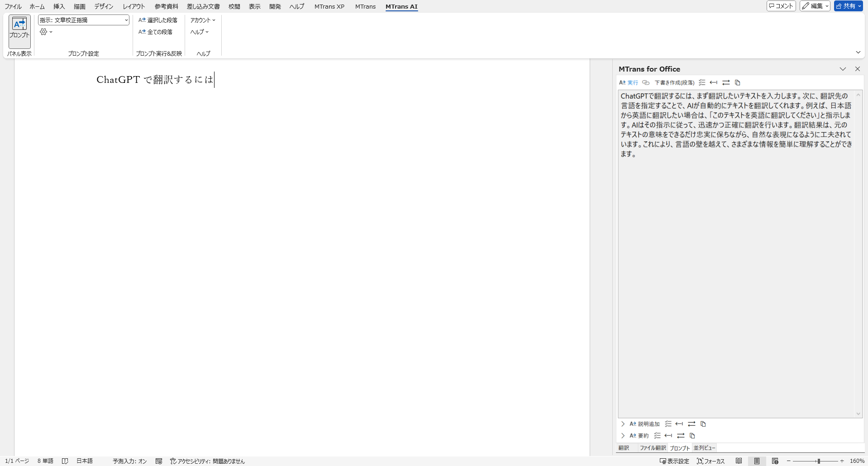
Task: Run prompt on 全ての段落
Action: [x=155, y=32]
